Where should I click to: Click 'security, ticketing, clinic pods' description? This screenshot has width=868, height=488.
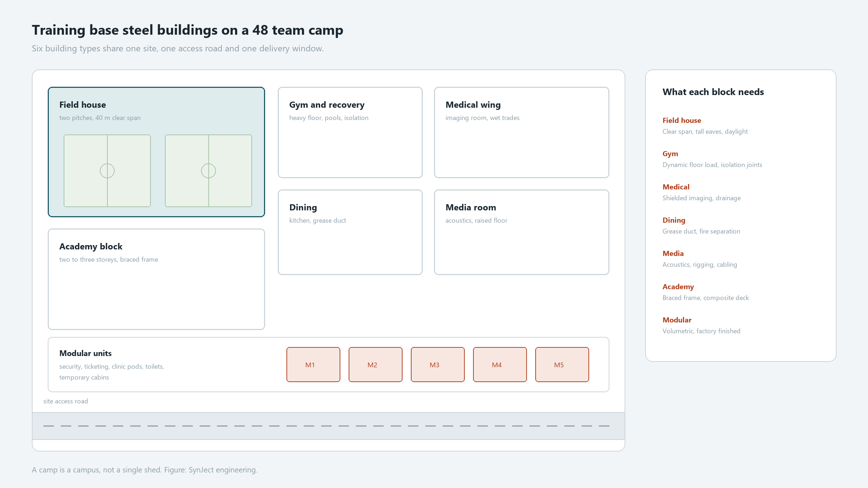point(112,372)
